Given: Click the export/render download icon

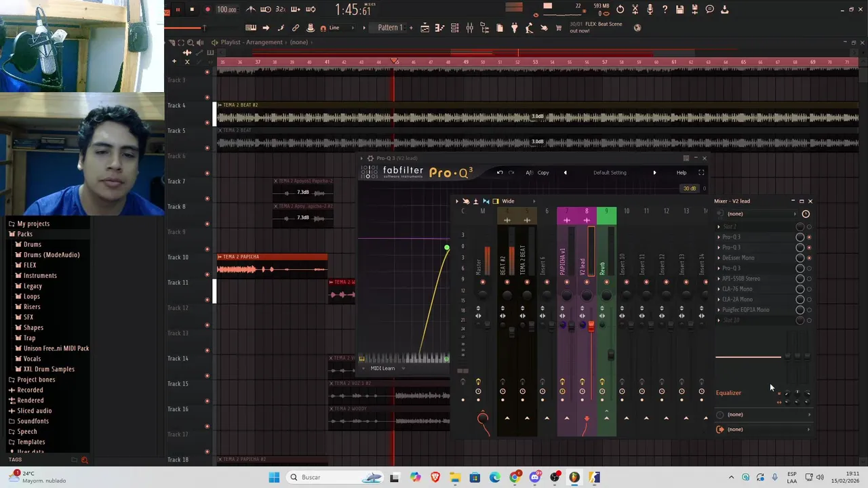Looking at the screenshot, I should coord(724,9).
